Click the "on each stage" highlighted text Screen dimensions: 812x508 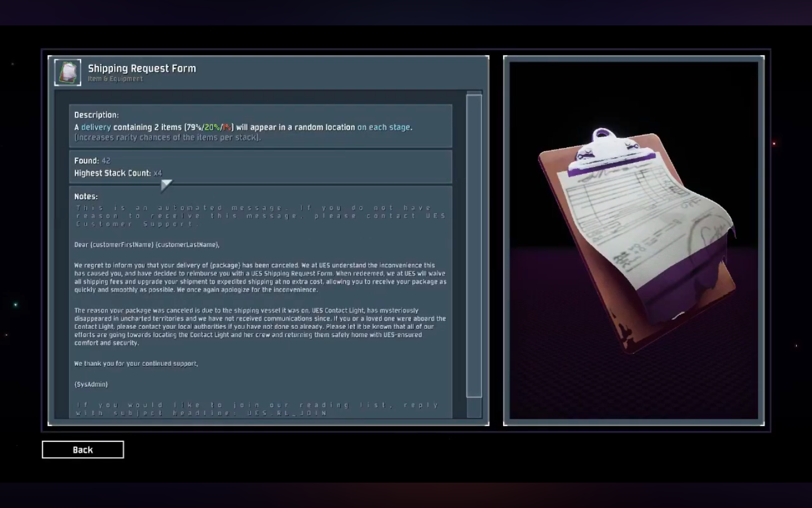383,128
